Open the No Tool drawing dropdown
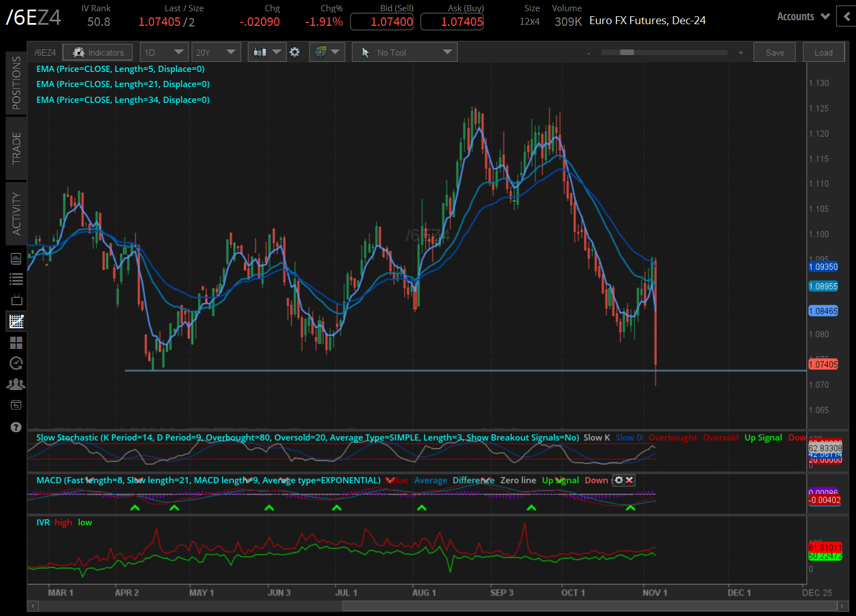Image resolution: width=856 pixels, height=616 pixels. coord(405,52)
